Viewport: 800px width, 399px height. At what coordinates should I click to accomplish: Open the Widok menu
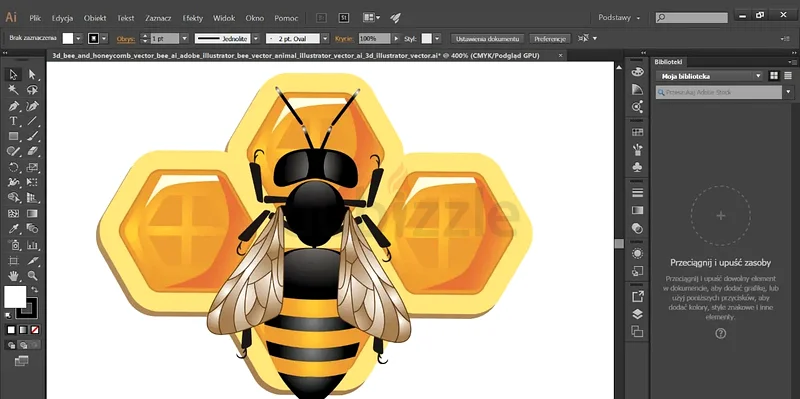pos(224,18)
